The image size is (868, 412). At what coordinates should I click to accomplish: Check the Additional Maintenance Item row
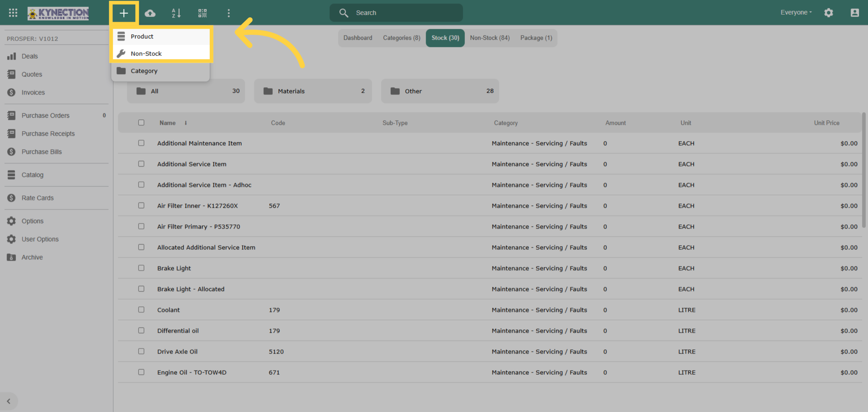pyautogui.click(x=141, y=143)
